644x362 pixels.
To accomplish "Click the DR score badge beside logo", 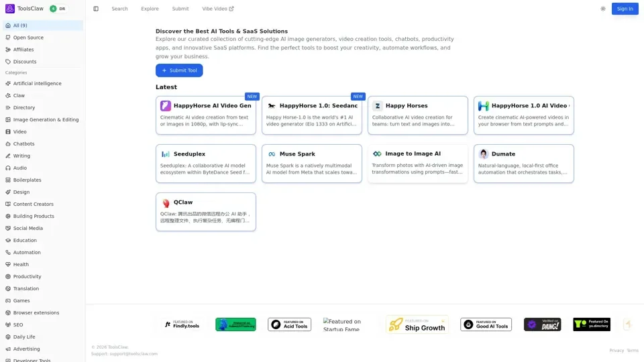I will click(x=58, y=9).
